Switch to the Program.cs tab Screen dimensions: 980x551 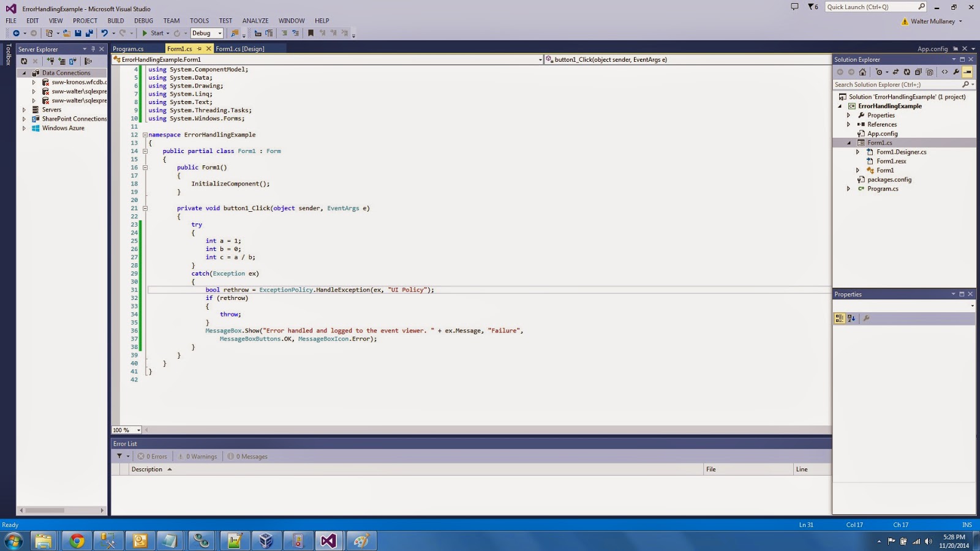[128, 48]
